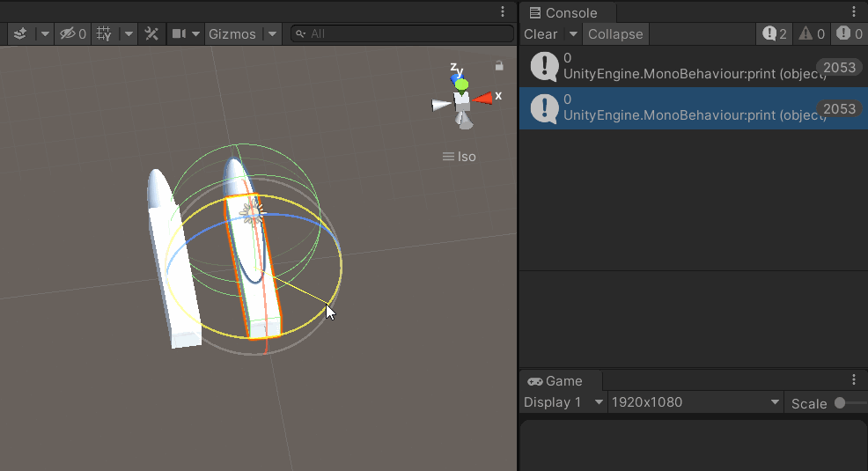This screenshot has height=471, width=868.
Task: Toggle Collapse in Console
Action: [x=615, y=34]
